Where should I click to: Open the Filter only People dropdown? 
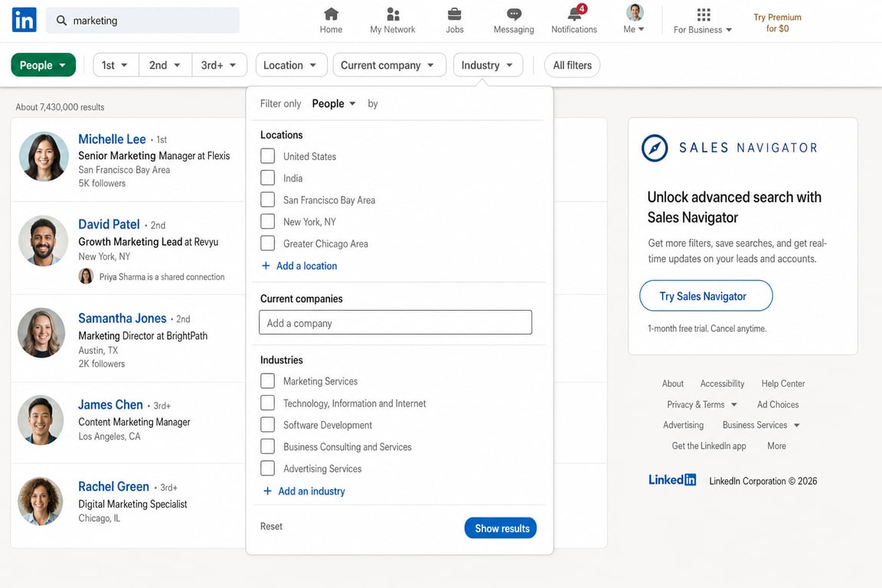[334, 103]
